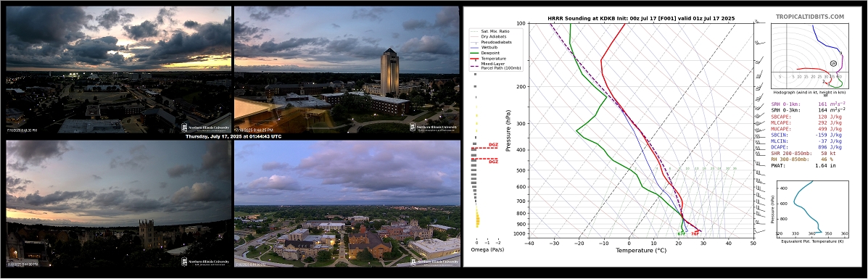The height and width of the screenshot is (279, 868).
Task: Click the red 76F surface temperature label
Action: pyautogui.click(x=695, y=234)
